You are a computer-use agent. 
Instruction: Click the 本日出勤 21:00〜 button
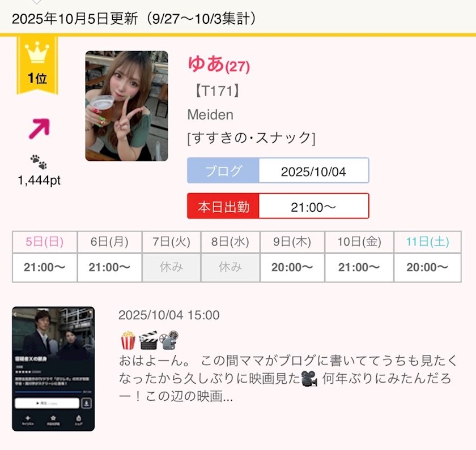(x=278, y=206)
